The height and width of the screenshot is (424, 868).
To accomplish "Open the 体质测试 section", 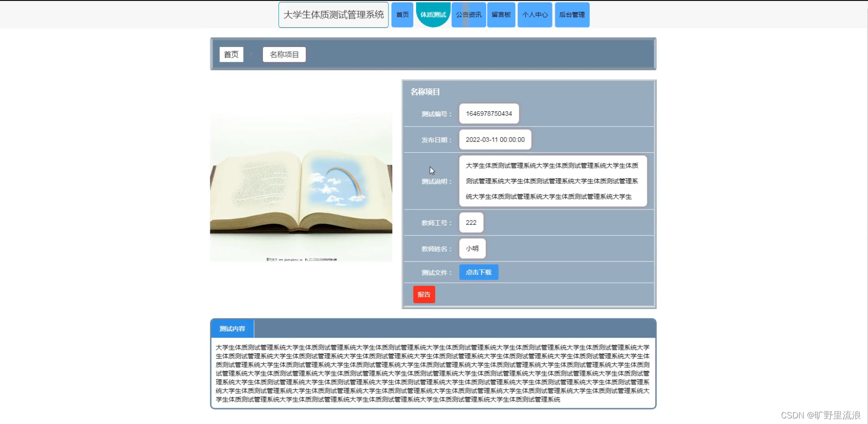I will tap(433, 14).
